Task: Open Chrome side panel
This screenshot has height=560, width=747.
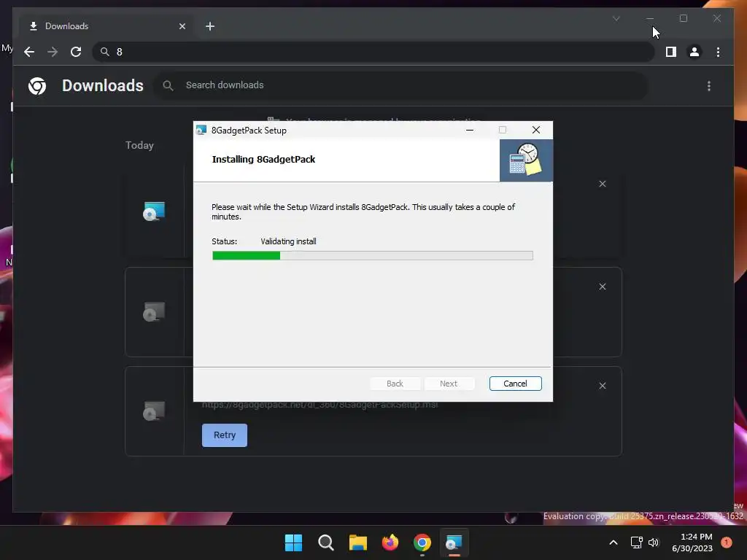Action: point(671,52)
